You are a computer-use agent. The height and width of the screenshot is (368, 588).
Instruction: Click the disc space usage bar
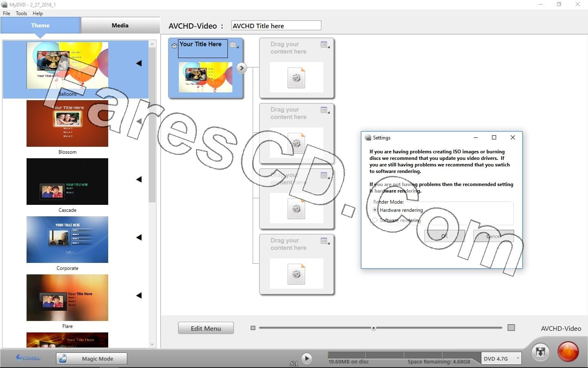pos(404,355)
